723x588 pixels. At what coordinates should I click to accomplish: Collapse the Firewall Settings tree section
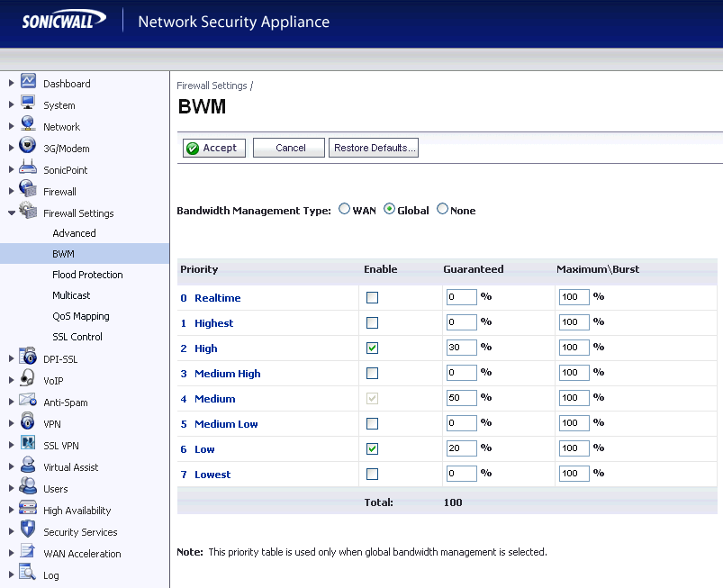pyautogui.click(x=11, y=213)
